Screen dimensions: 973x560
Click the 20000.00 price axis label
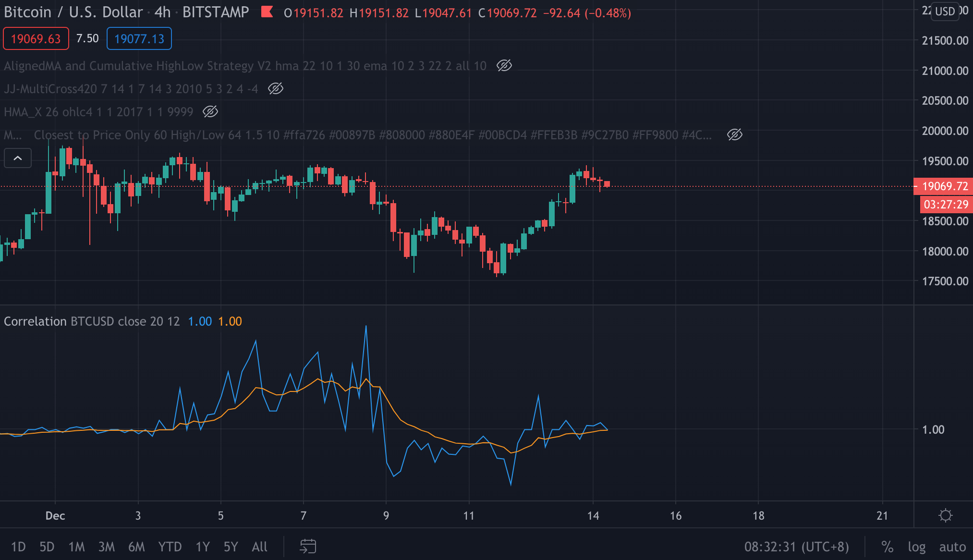tap(945, 131)
